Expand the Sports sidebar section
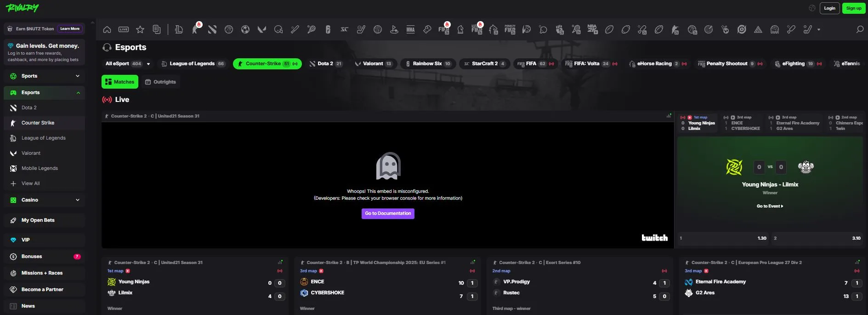868x315 pixels. (77, 76)
